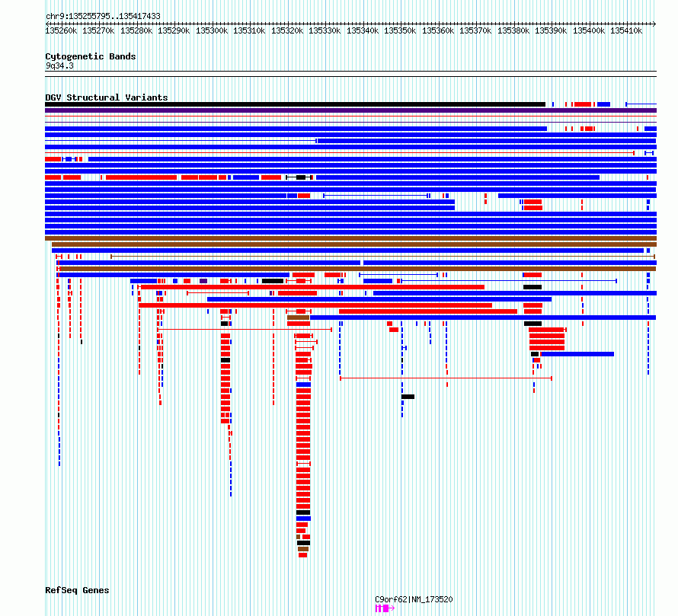Select the 9q34.3 band label
This screenshot has width=678, height=616.
(x=59, y=65)
